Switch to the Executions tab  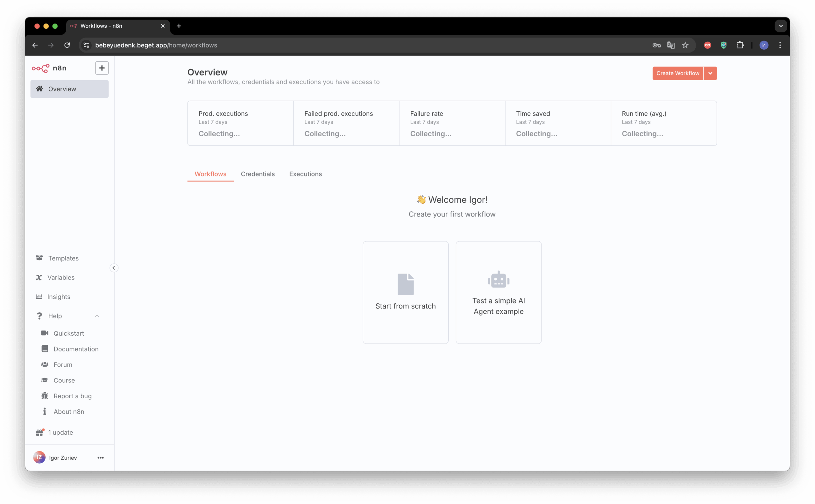click(x=305, y=174)
